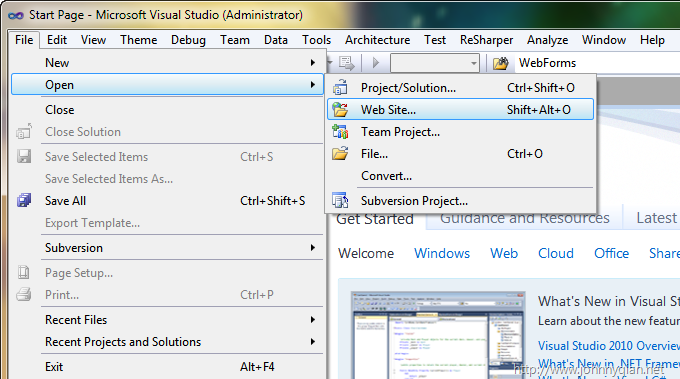Viewport: 680px width, 379px height.
Task: Click the Subversion Project icon
Action: point(340,200)
